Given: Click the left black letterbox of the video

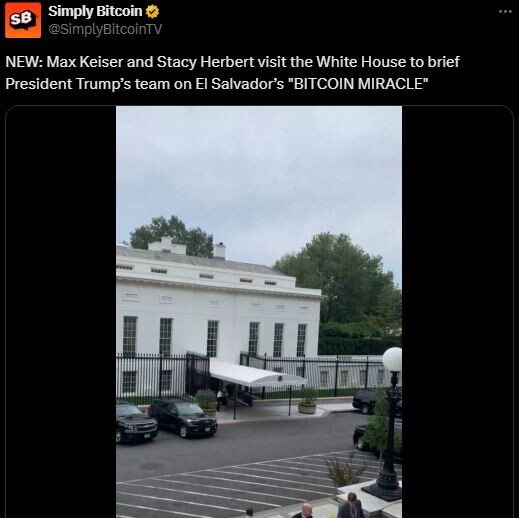Looking at the screenshot, I should pyautogui.click(x=61, y=312).
